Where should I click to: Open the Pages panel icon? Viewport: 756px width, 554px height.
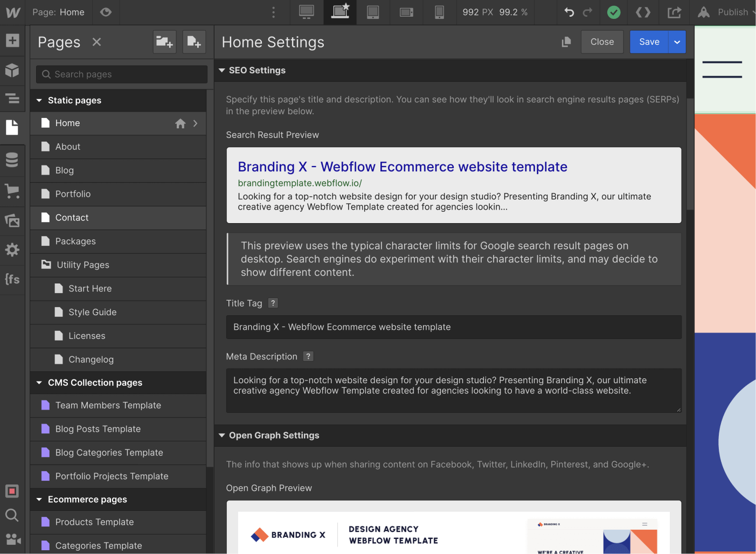pos(12,127)
